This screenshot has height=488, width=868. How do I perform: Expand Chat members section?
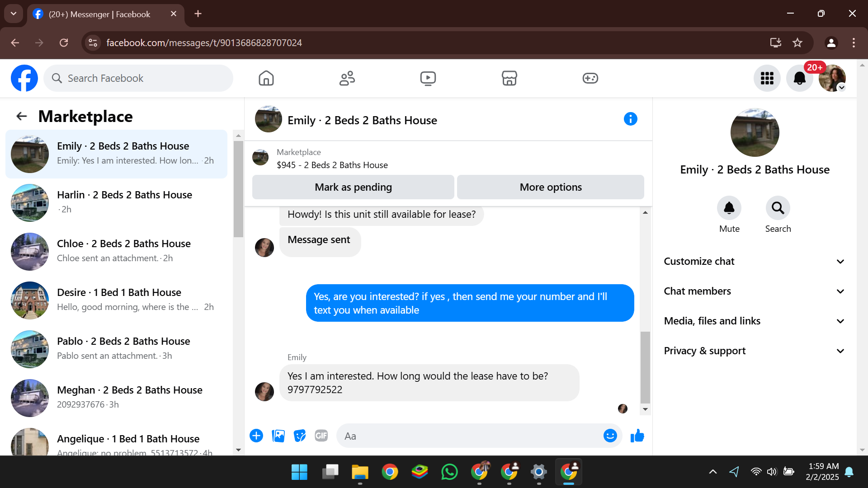pos(754,291)
